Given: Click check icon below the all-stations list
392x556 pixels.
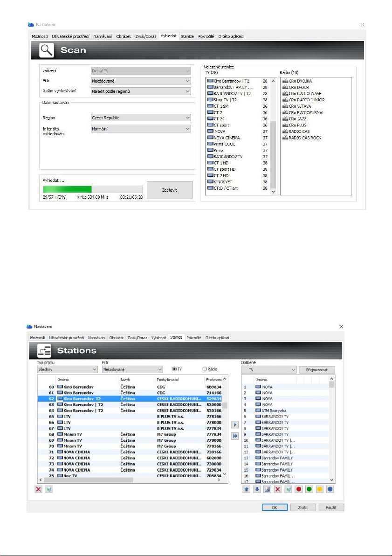Looking at the screenshot, I should tap(49, 489).
